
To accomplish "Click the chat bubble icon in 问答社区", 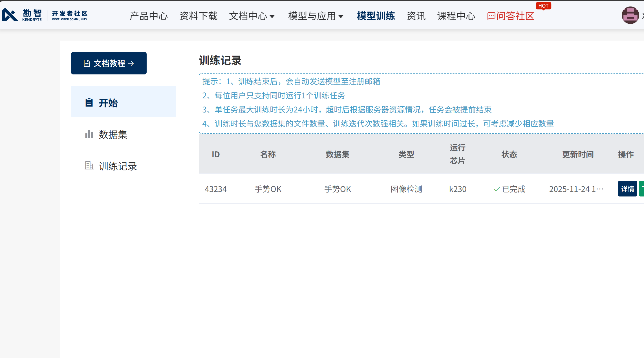I will click(491, 16).
